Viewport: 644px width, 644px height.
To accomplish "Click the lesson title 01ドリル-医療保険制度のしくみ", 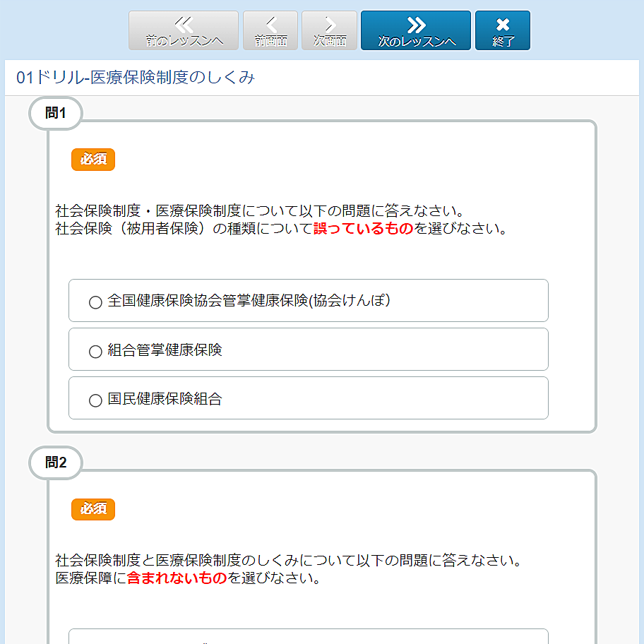I will 136,78.
